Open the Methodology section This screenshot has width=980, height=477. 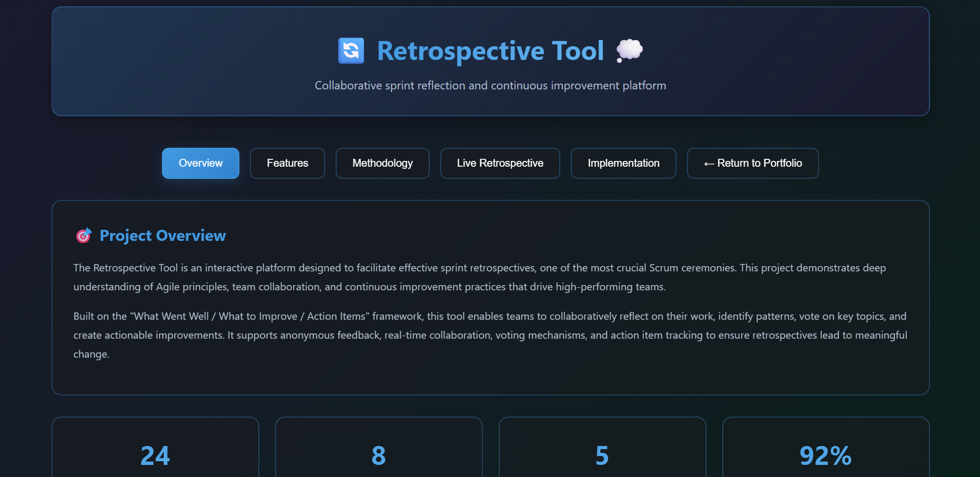click(x=382, y=163)
